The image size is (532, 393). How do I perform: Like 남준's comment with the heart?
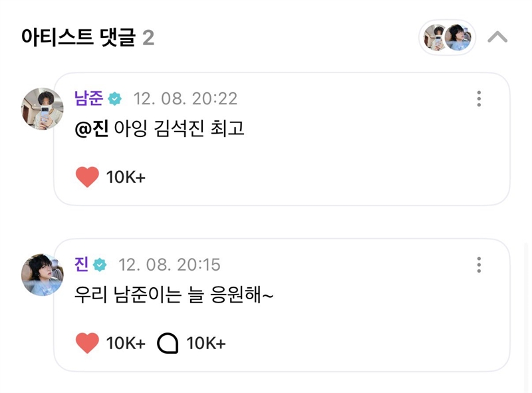[x=87, y=177]
